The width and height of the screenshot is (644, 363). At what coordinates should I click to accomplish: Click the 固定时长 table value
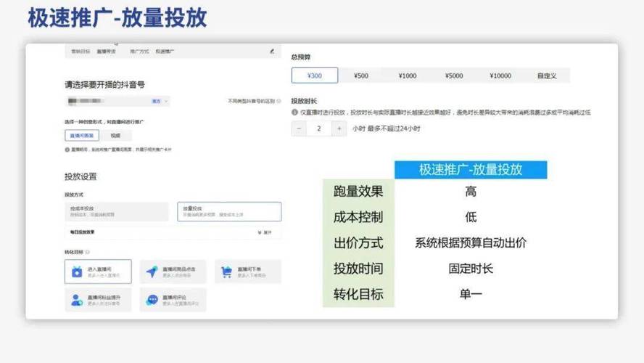click(471, 269)
